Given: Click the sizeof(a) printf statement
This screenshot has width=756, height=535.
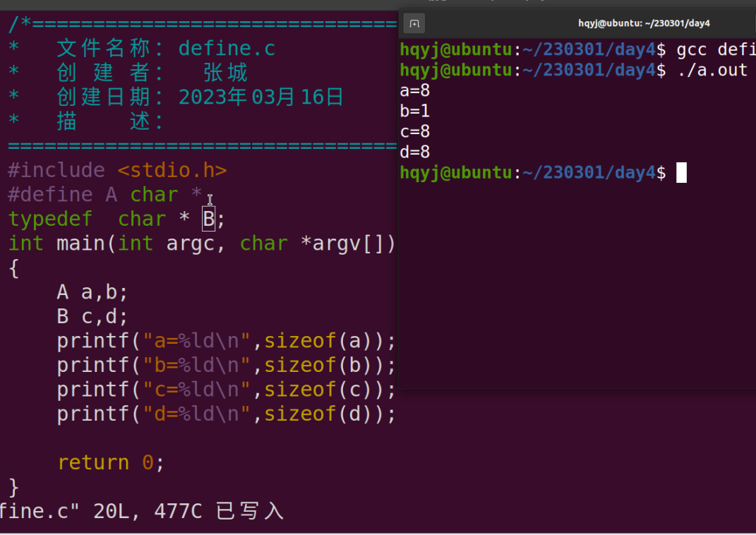Looking at the screenshot, I should pyautogui.click(x=226, y=340).
